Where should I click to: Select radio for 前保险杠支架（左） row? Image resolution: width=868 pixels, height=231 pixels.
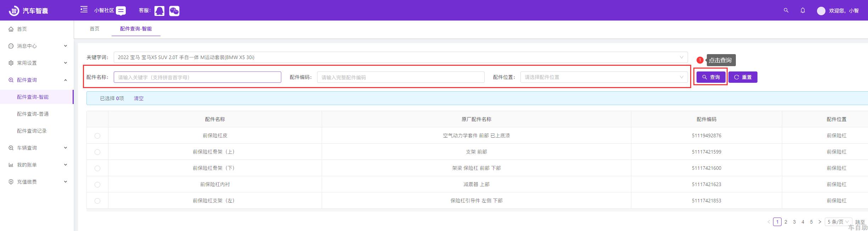(x=97, y=201)
